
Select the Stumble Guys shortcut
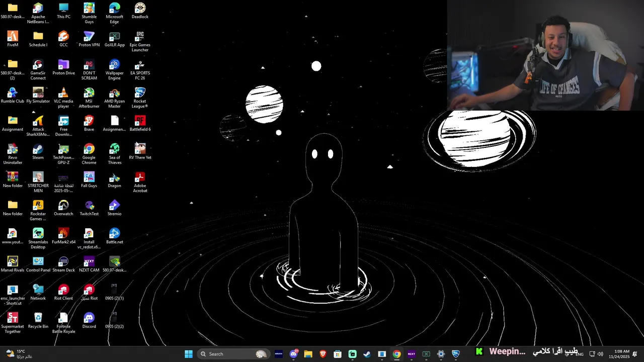89,13
